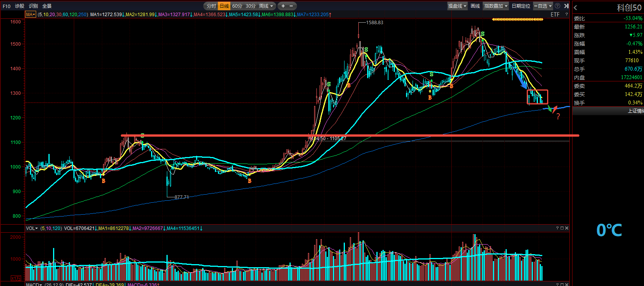Image resolution: width=644 pixels, height=286 pixels.
Task: Open the 周线 period dropdown
Action: [266, 6]
